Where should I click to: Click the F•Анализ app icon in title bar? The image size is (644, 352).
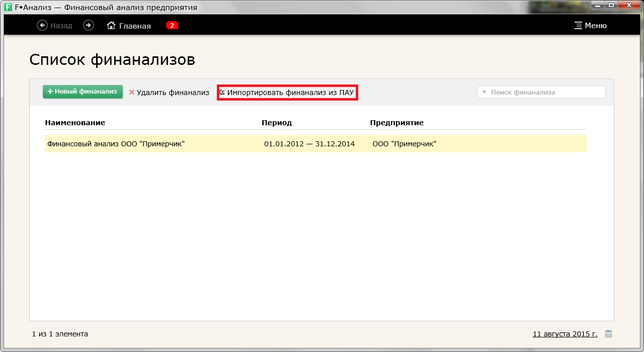pyautogui.click(x=8, y=8)
